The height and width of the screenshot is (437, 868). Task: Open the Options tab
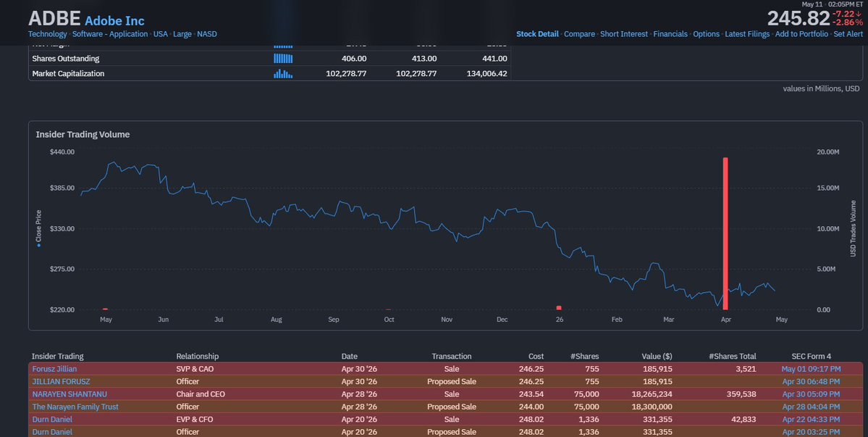(x=707, y=34)
